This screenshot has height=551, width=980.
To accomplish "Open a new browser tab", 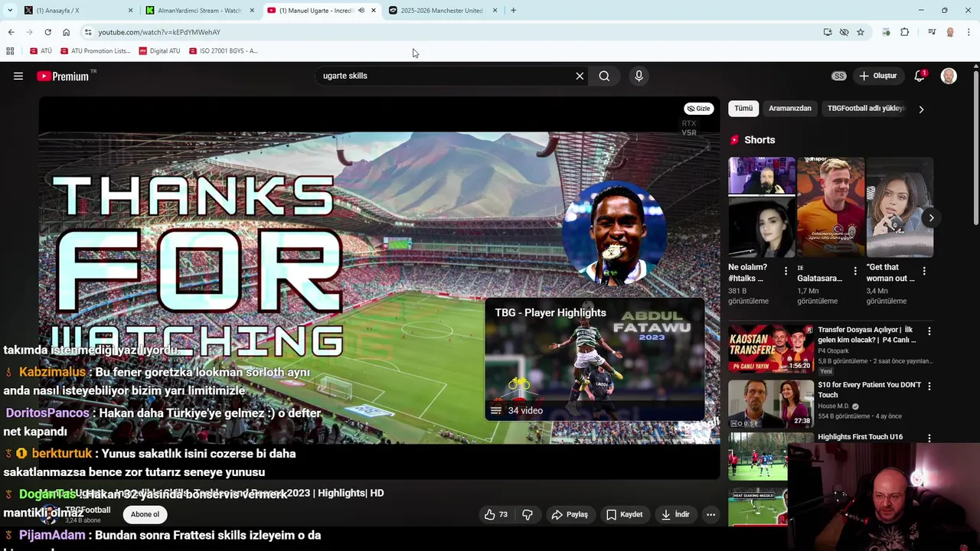I will pos(513,10).
